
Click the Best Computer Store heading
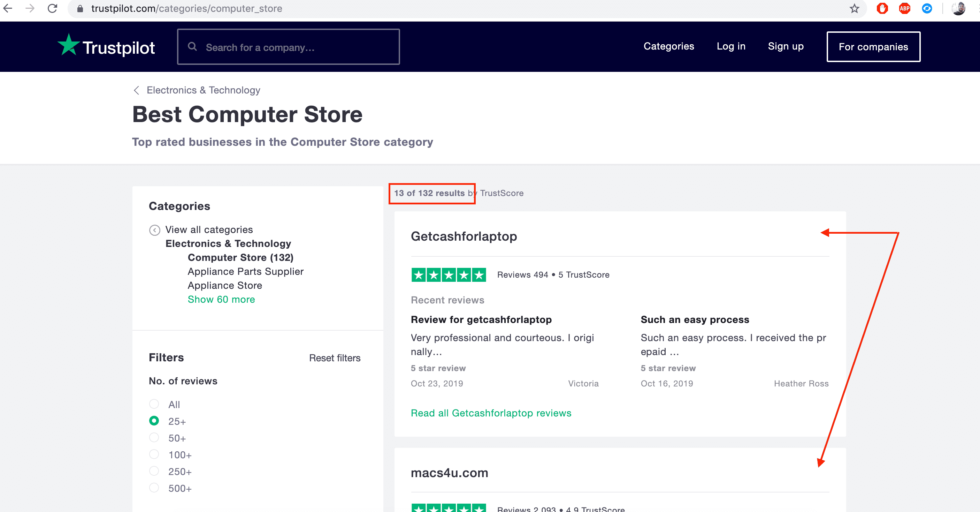(247, 114)
